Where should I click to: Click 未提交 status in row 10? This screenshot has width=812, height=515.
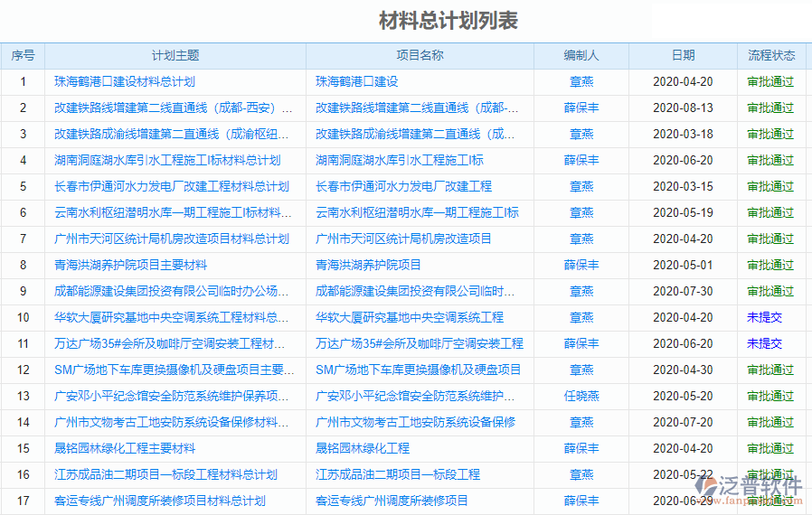point(764,317)
